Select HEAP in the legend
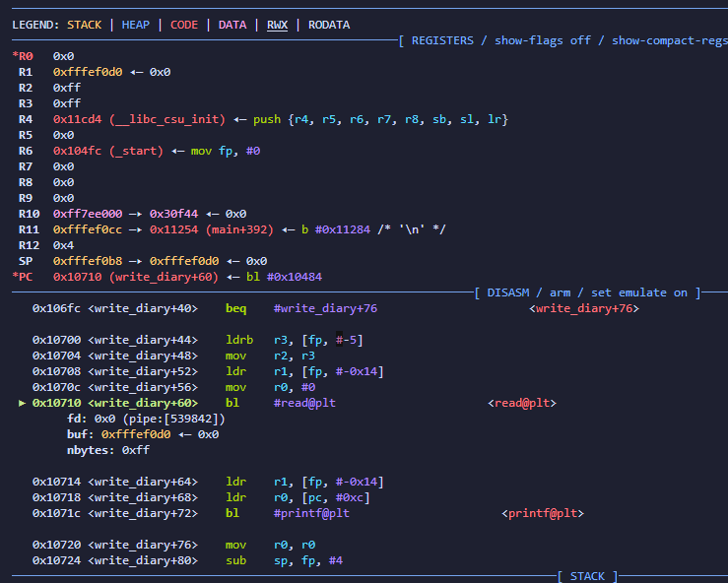This screenshot has width=728, height=583. click(x=136, y=25)
